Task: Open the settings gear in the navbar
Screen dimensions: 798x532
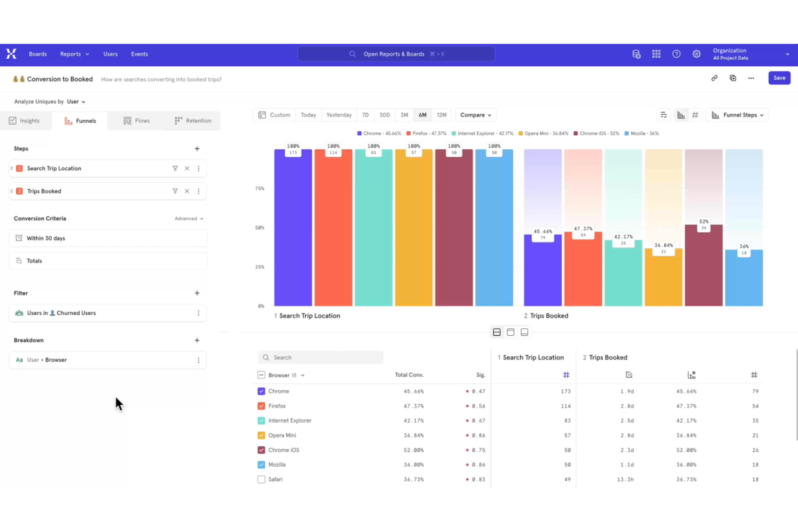Action: 696,54
